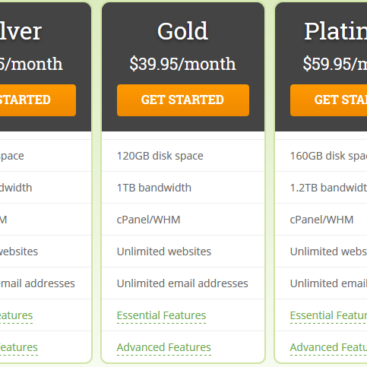
Task: Click Unlimited email addresses in Gold column
Action: (182, 283)
